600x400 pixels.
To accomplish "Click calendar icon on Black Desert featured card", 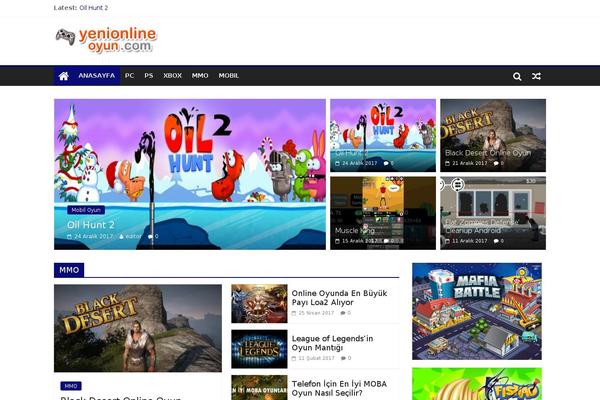I will [x=447, y=163].
